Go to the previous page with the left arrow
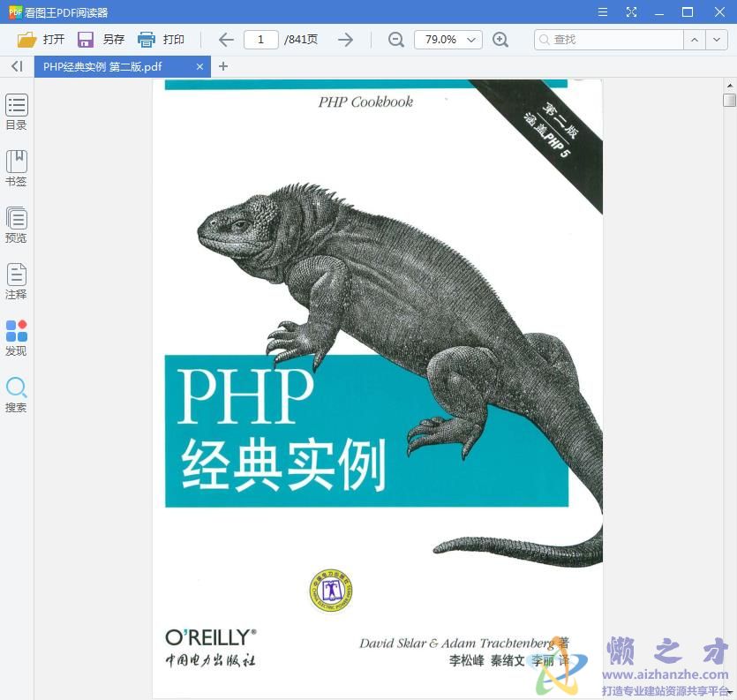 click(x=226, y=40)
